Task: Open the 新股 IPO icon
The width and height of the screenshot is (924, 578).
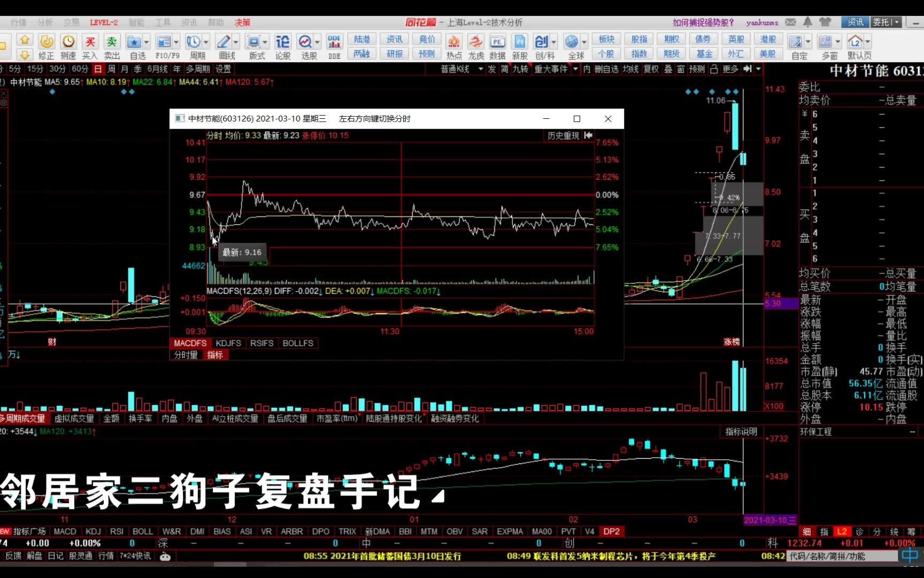Action: pyautogui.click(x=520, y=42)
